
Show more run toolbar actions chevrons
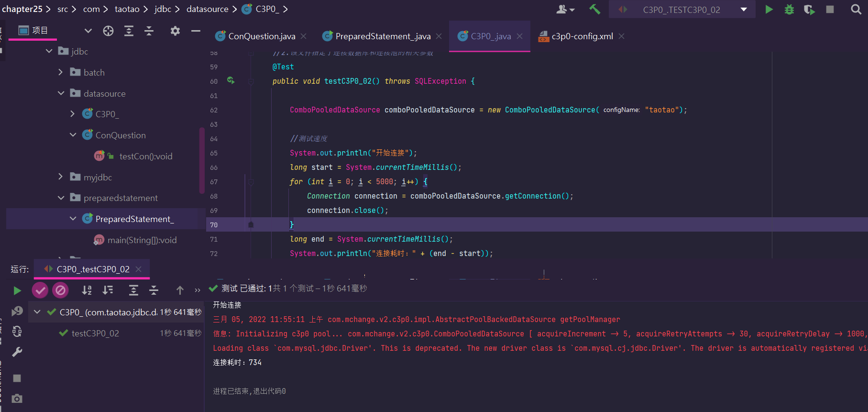tap(197, 290)
